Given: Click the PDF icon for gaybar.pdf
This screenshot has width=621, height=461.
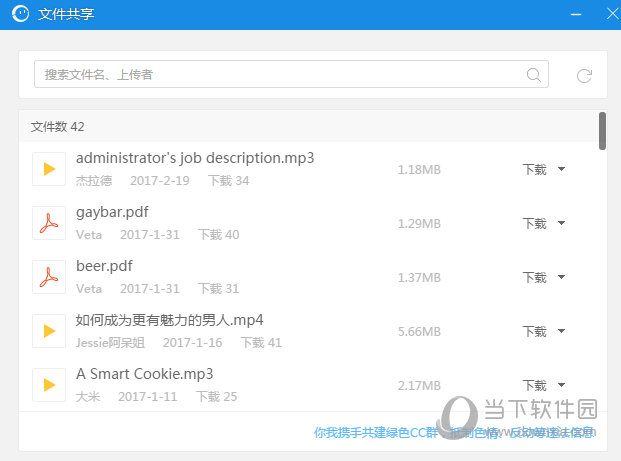Looking at the screenshot, I should pos(49,223).
